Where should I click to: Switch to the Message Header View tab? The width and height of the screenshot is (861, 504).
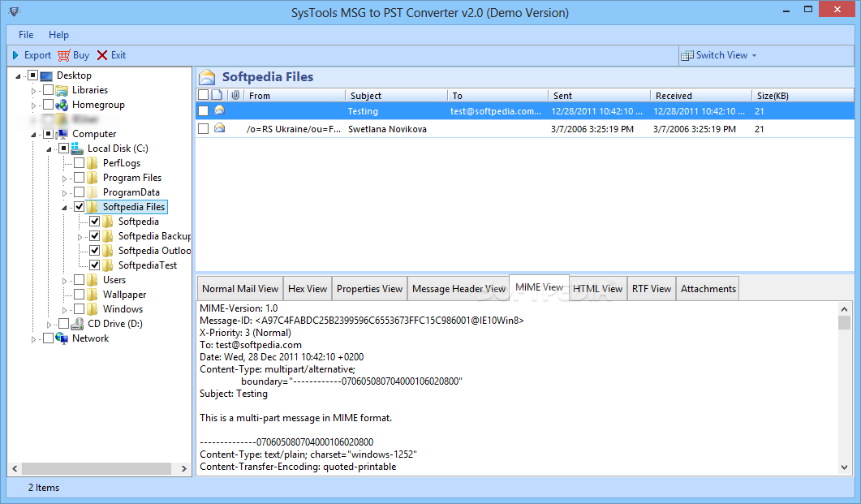tap(458, 289)
